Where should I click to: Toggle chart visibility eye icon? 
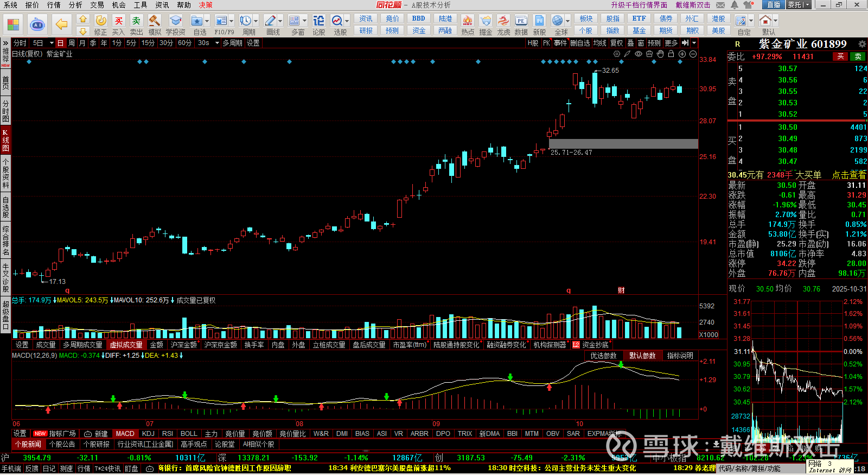point(639,54)
